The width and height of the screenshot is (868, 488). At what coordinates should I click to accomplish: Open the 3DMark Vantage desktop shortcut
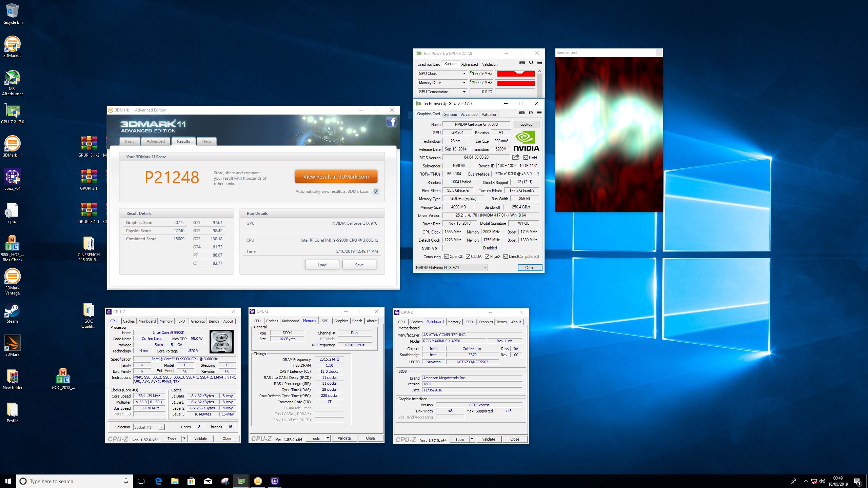pos(12,282)
